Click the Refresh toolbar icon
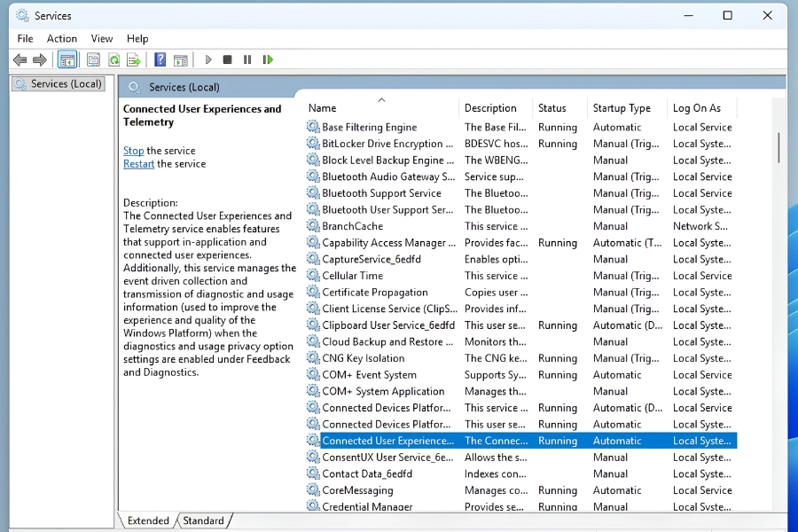The width and height of the screenshot is (798, 532). tap(114, 60)
